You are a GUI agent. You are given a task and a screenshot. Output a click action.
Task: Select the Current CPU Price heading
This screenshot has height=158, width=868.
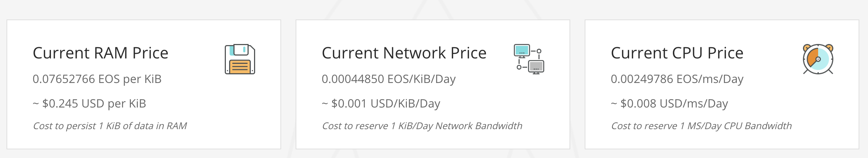click(677, 53)
